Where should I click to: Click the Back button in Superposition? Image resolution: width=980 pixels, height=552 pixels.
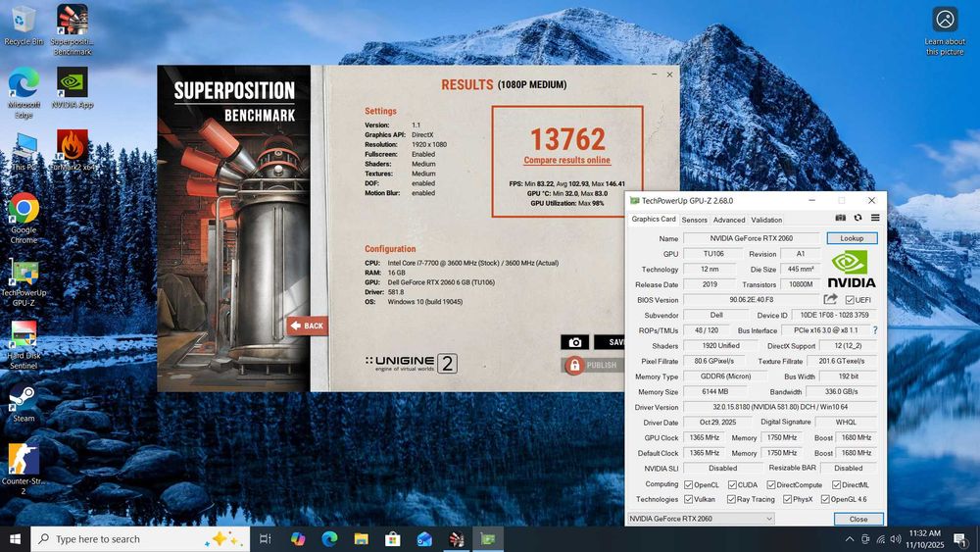(x=307, y=326)
